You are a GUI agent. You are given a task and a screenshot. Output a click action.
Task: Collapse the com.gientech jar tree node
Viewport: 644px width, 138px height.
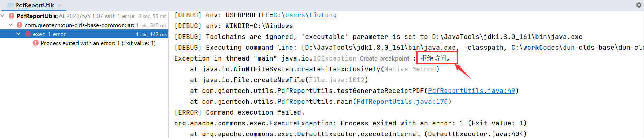point(10,25)
